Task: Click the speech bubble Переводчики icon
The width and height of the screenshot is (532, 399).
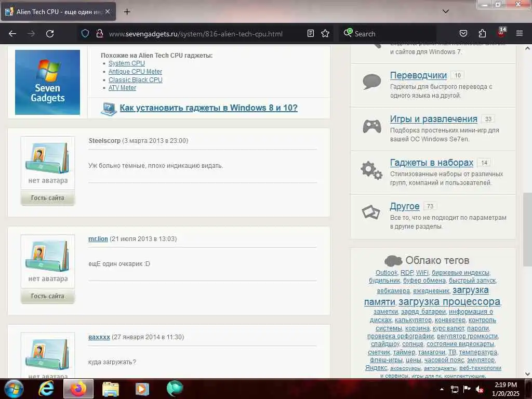Action: point(372,82)
